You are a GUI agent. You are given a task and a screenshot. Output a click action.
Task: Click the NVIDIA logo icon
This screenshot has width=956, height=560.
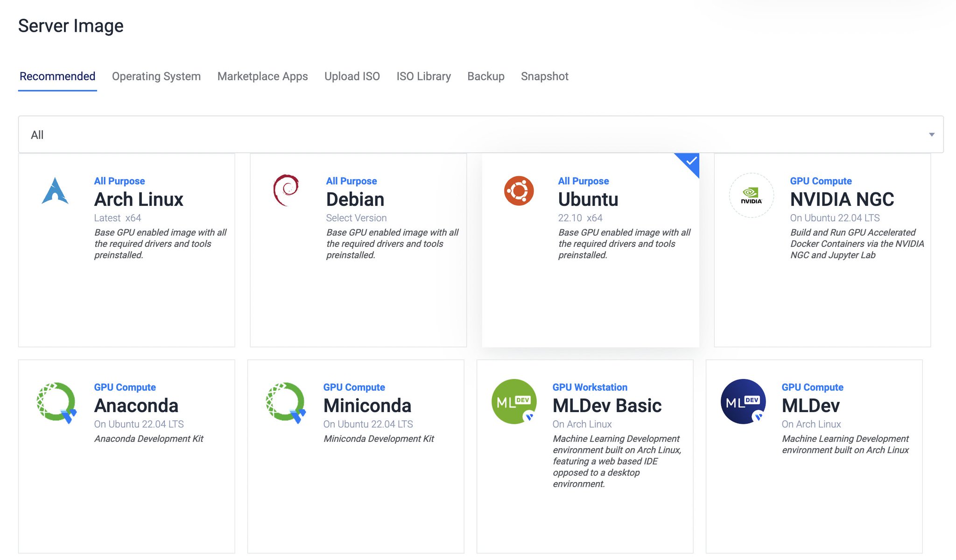pos(751,195)
